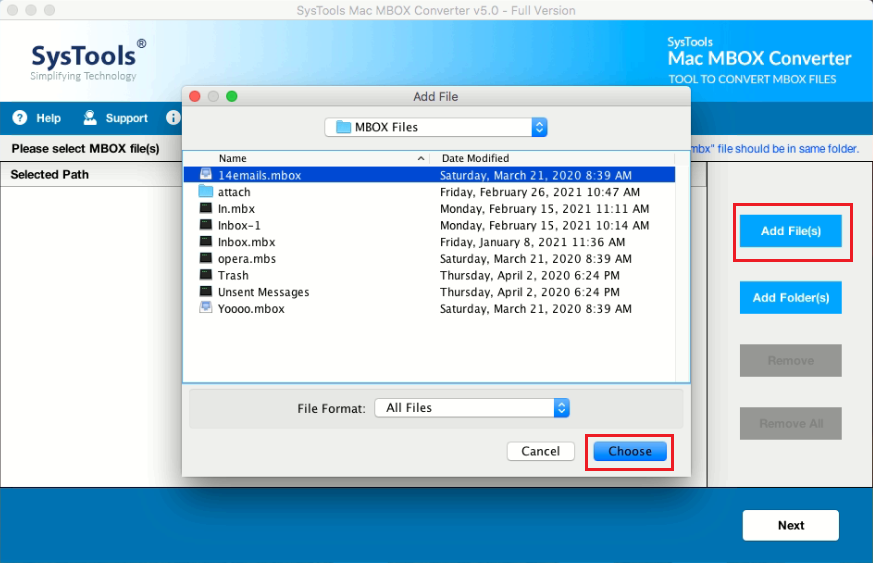Viewport: 873px width, 563px height.
Task: Click date Monday, February 15, 2021 10:14 AM
Action: [x=544, y=226]
